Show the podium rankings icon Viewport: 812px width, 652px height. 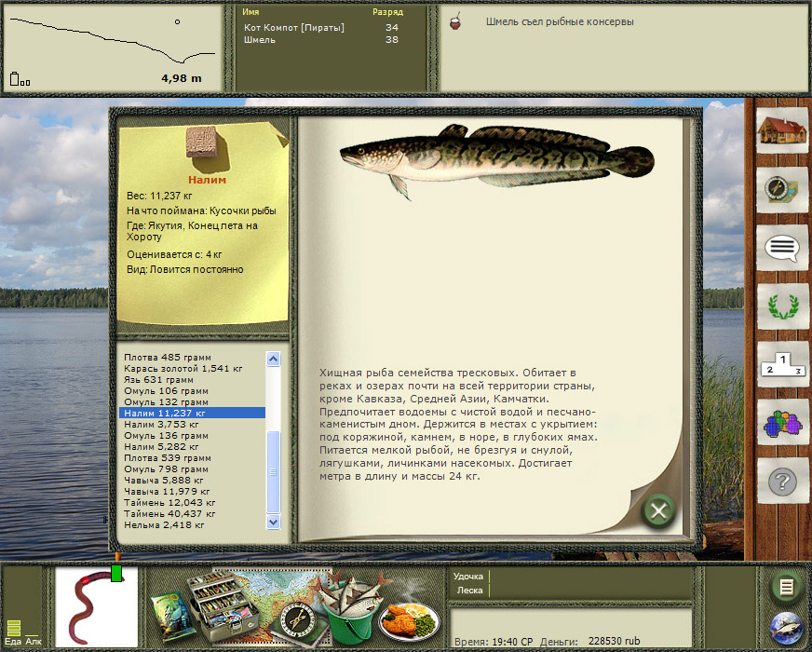click(x=780, y=364)
